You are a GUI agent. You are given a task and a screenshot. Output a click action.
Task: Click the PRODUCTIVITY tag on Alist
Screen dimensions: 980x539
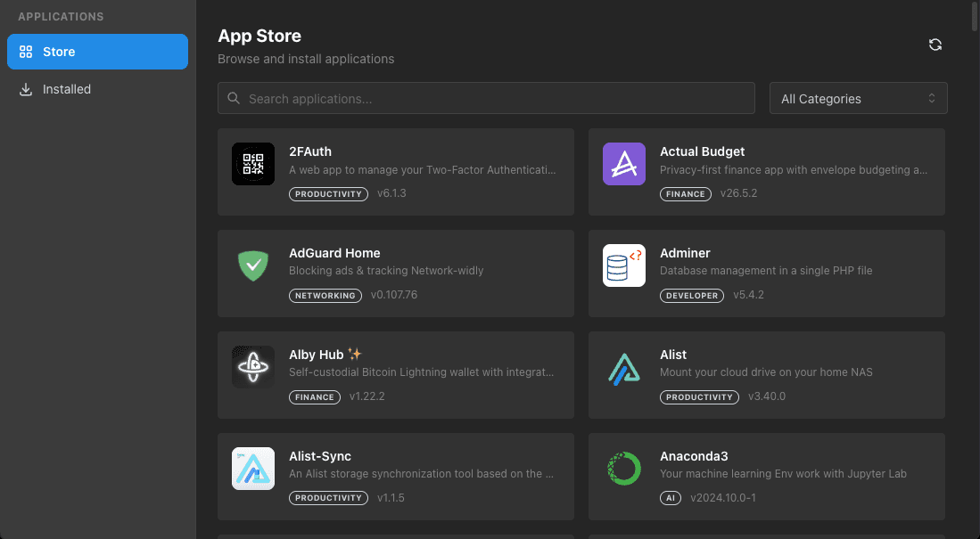click(699, 397)
